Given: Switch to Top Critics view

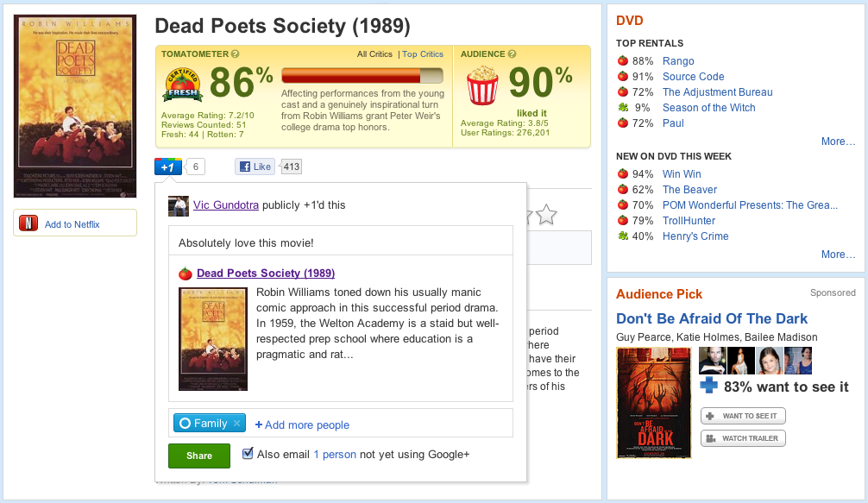Looking at the screenshot, I should point(423,54).
